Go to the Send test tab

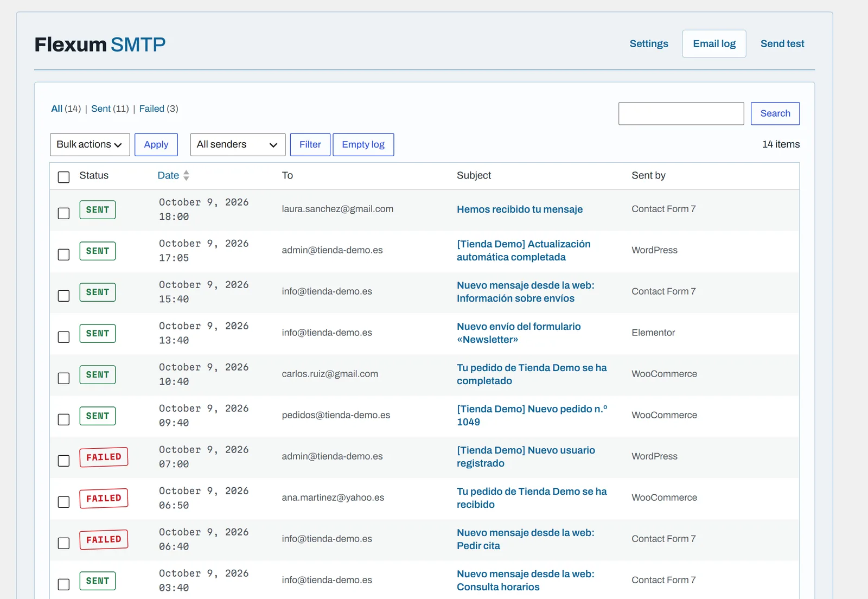click(782, 43)
